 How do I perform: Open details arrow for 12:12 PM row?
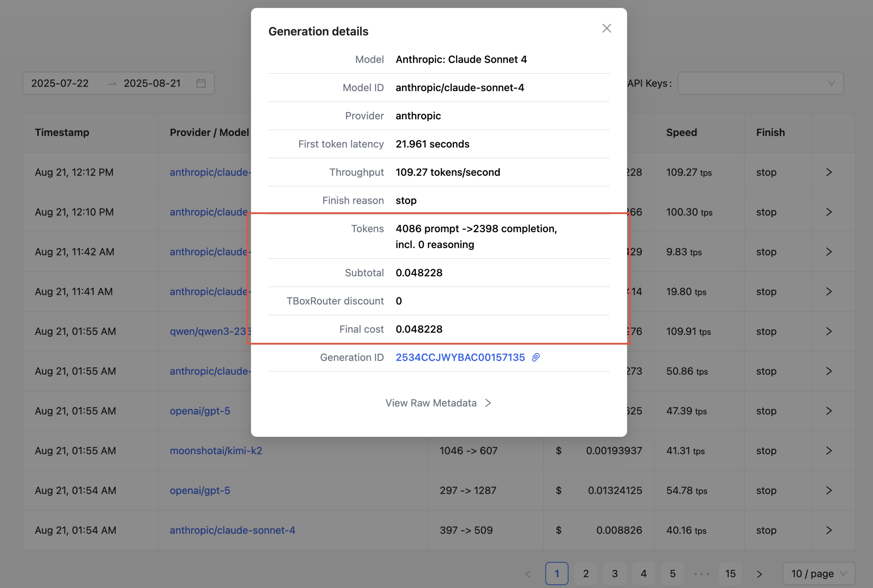click(829, 172)
